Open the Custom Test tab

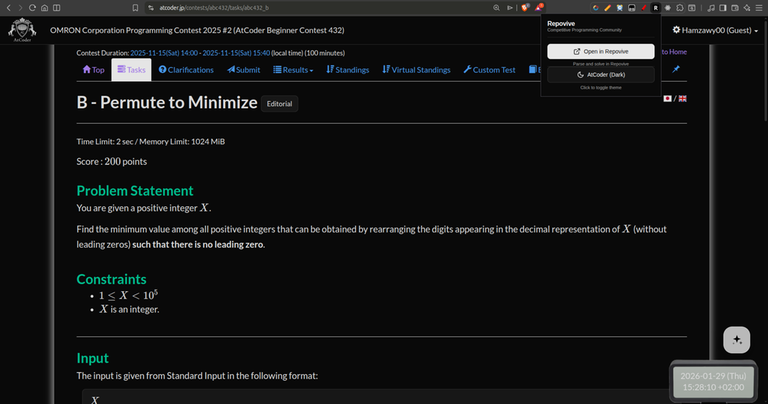point(489,70)
